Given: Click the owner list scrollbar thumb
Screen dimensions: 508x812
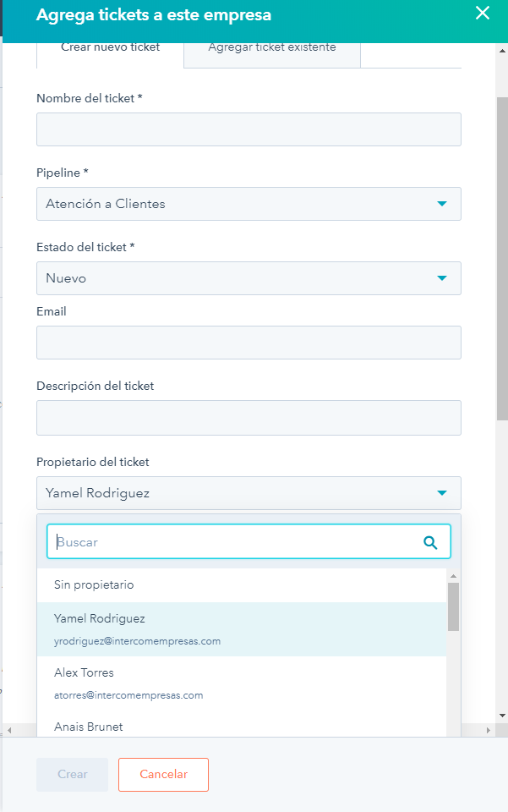Looking at the screenshot, I should [454, 606].
